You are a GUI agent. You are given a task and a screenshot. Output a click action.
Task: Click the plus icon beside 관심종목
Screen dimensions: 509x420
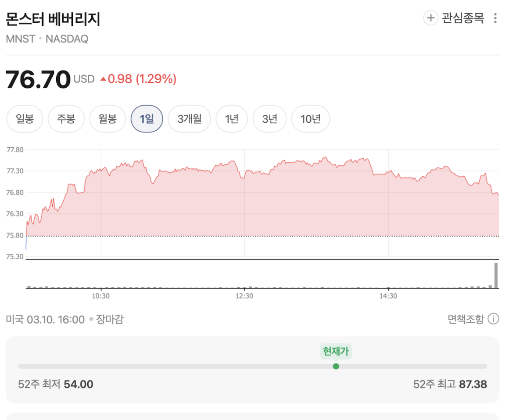pos(430,18)
